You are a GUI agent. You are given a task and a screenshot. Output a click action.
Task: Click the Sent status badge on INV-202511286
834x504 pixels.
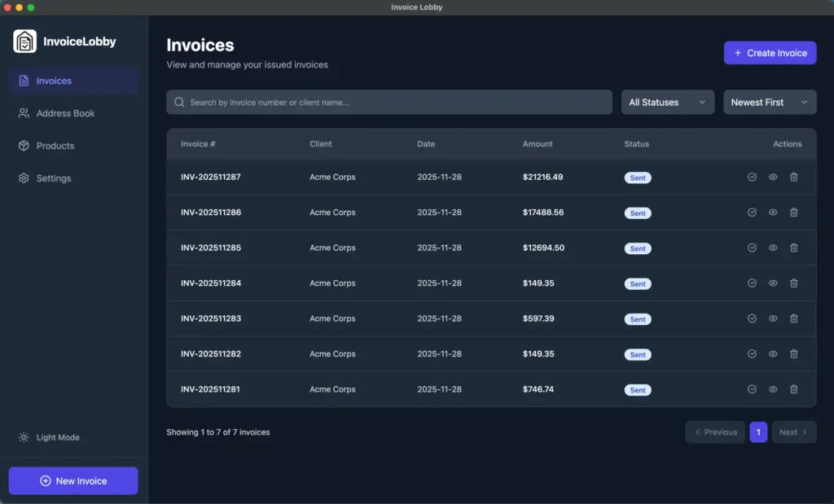click(x=638, y=213)
